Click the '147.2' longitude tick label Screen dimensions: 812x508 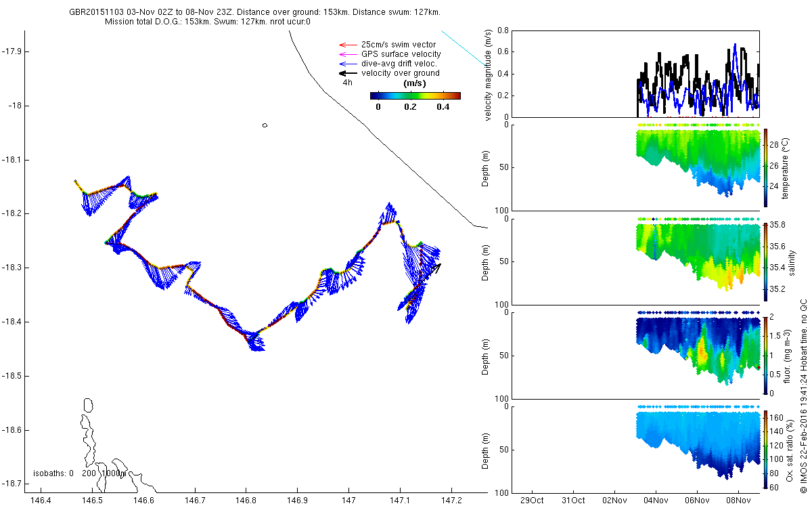click(450, 501)
